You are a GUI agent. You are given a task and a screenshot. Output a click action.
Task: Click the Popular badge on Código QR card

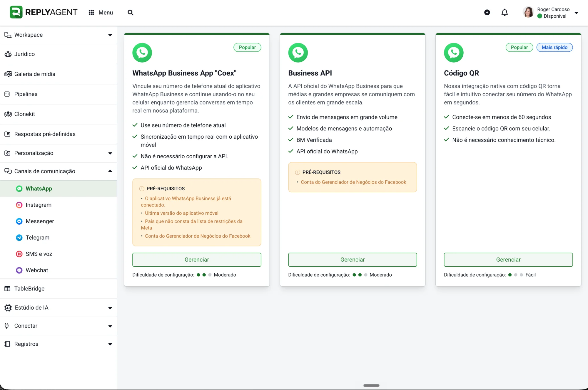click(519, 47)
